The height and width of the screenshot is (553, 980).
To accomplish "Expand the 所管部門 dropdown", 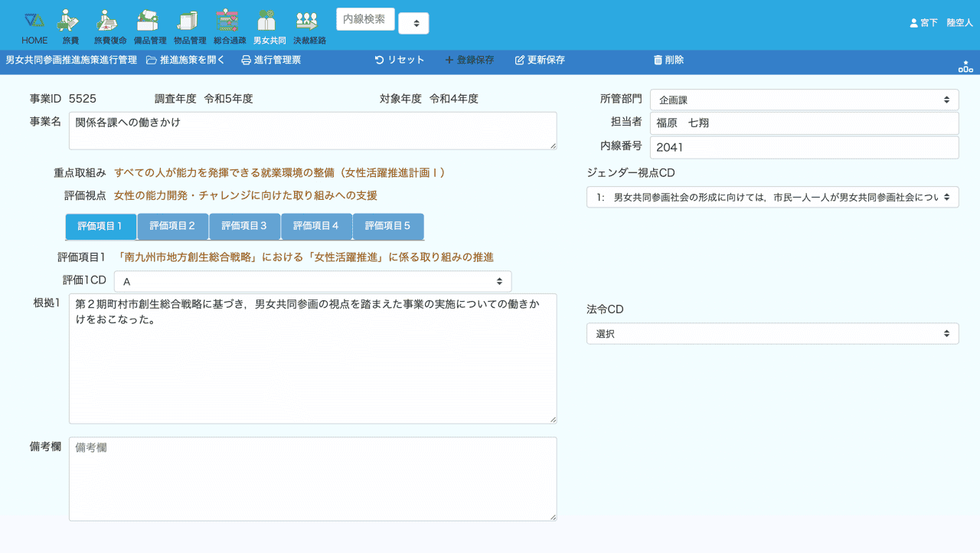I will pyautogui.click(x=804, y=100).
